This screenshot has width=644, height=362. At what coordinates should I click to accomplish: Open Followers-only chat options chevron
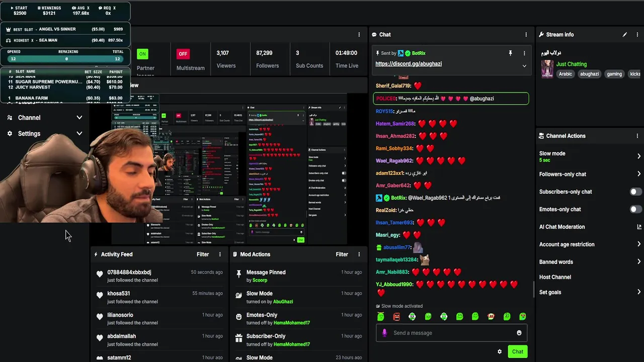pyautogui.click(x=639, y=174)
